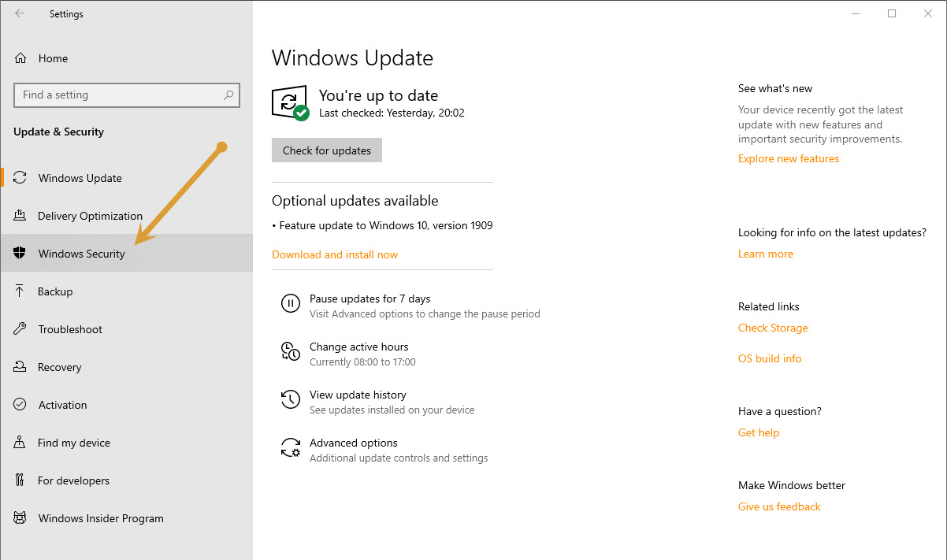
Task: Click Give us feedback link
Action: click(779, 506)
